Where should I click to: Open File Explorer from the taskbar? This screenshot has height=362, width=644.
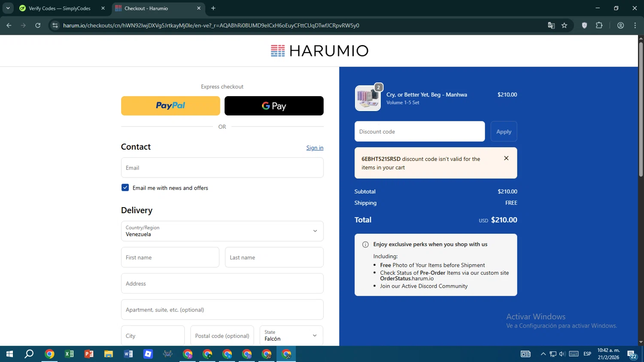tap(109, 354)
